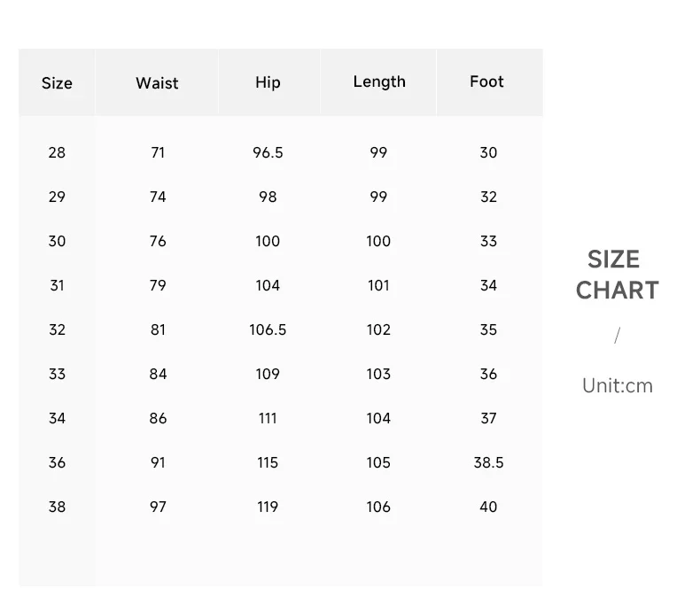Click the Length column header
The image size is (700, 612).
point(379,81)
